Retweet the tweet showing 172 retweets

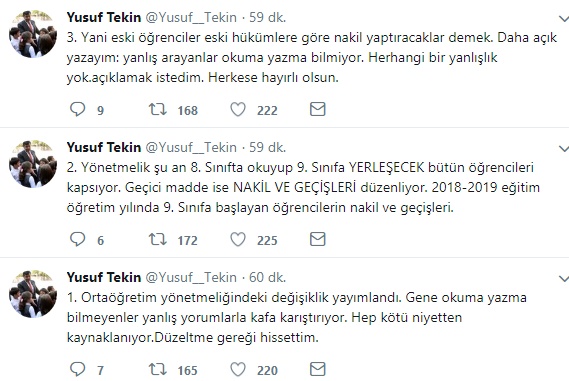pos(158,239)
